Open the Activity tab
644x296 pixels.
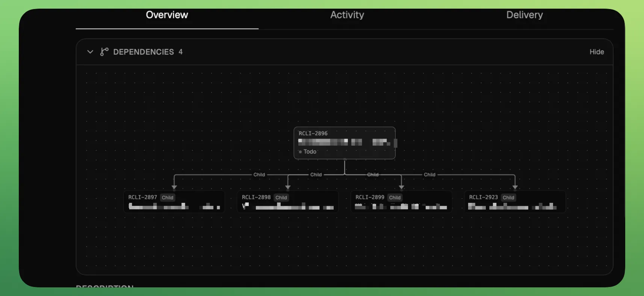pos(347,15)
